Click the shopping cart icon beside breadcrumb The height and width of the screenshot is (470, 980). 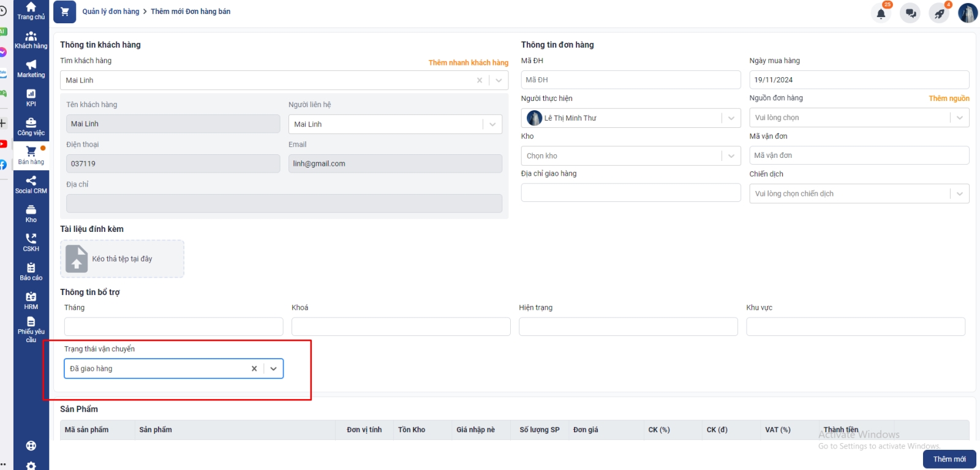[65, 12]
